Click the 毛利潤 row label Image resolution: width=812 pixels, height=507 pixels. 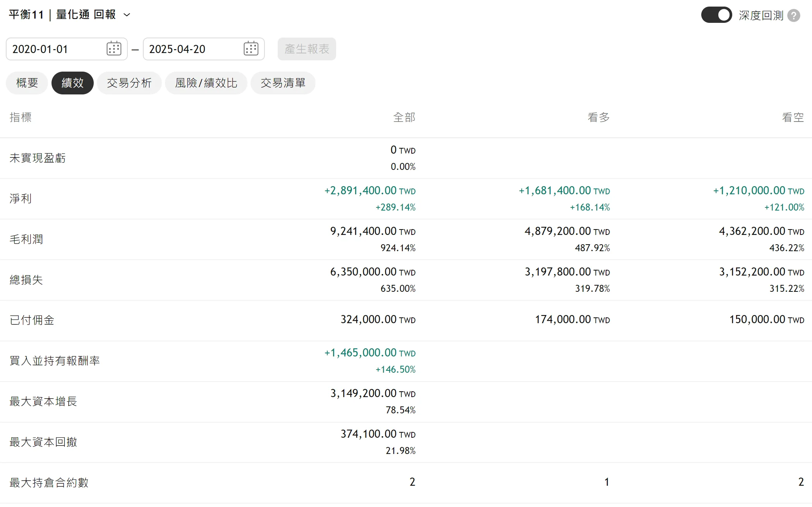(26, 239)
